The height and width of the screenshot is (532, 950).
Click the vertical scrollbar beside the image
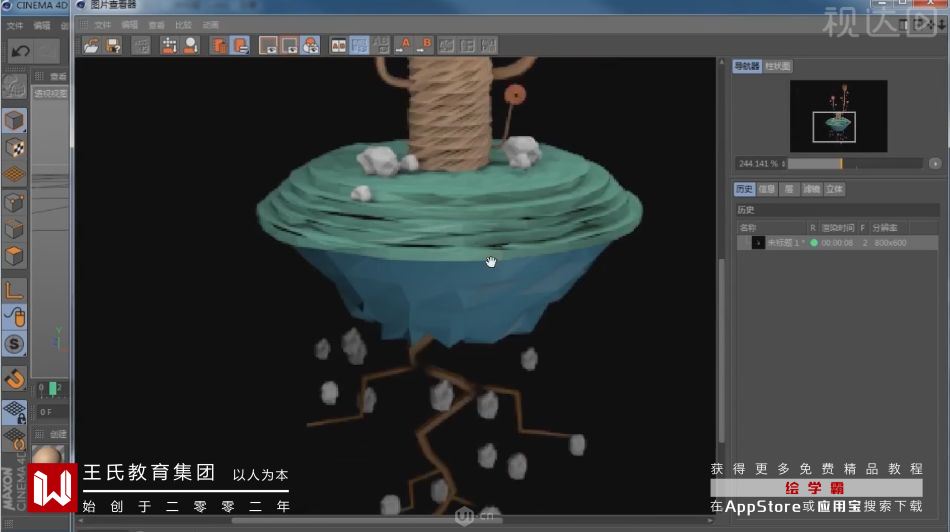click(721, 351)
